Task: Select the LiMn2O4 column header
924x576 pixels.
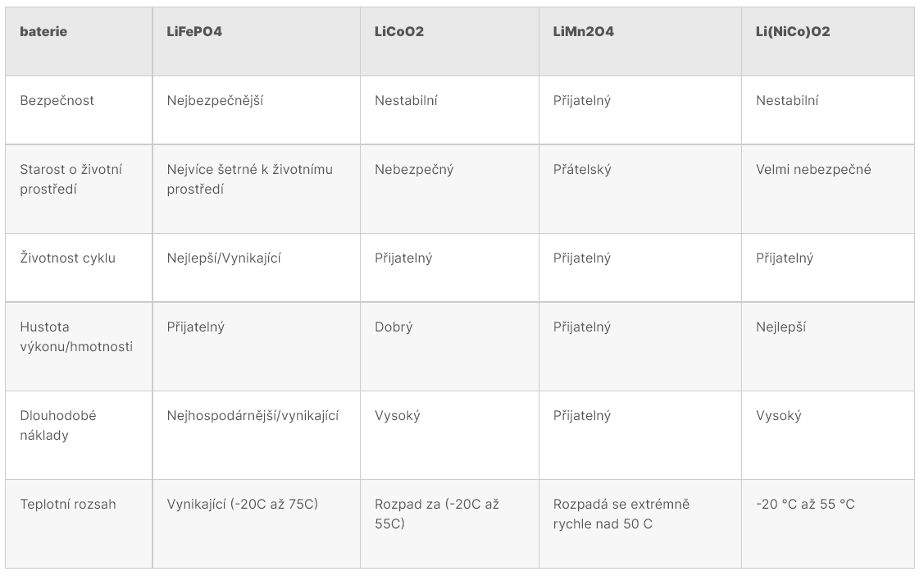Action: click(584, 32)
